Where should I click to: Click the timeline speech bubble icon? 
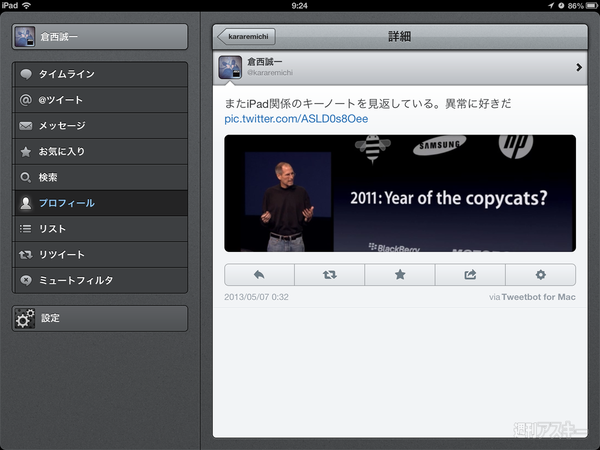coord(26,74)
